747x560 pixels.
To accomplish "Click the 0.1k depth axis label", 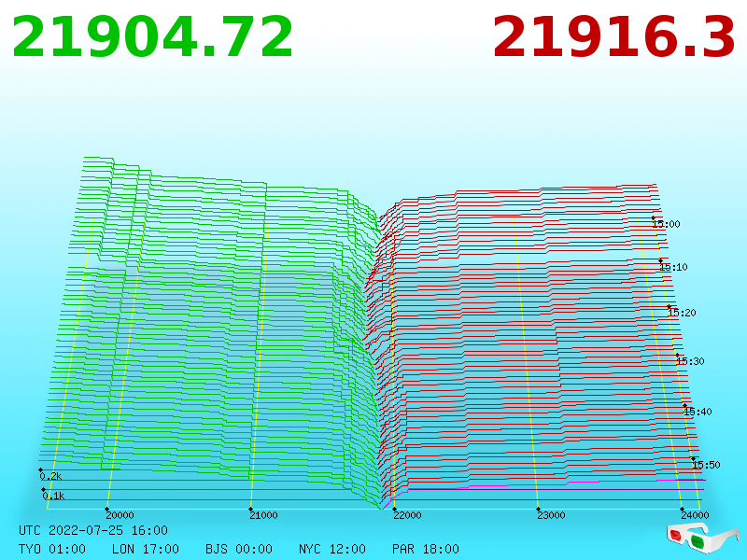I will pyautogui.click(x=53, y=496).
